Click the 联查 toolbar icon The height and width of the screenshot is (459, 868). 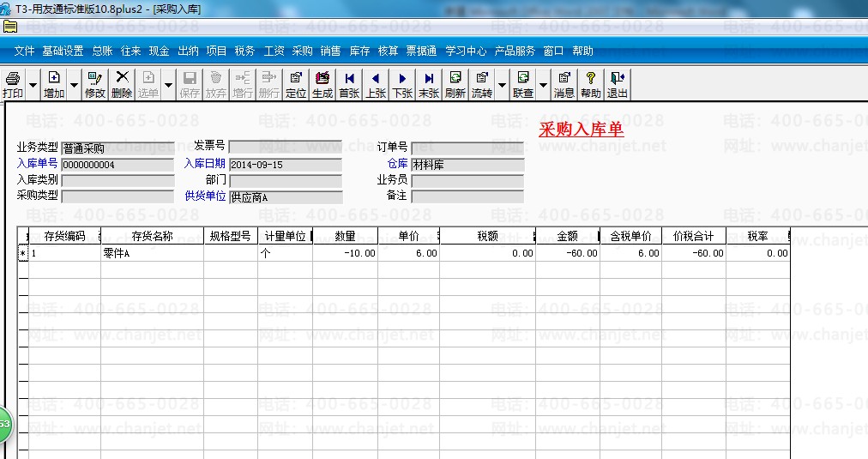[522, 85]
